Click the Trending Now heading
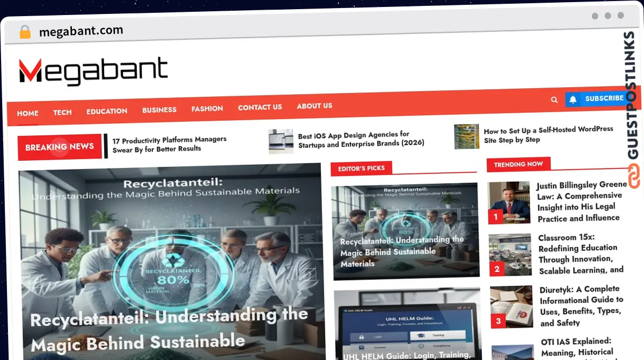 [518, 164]
